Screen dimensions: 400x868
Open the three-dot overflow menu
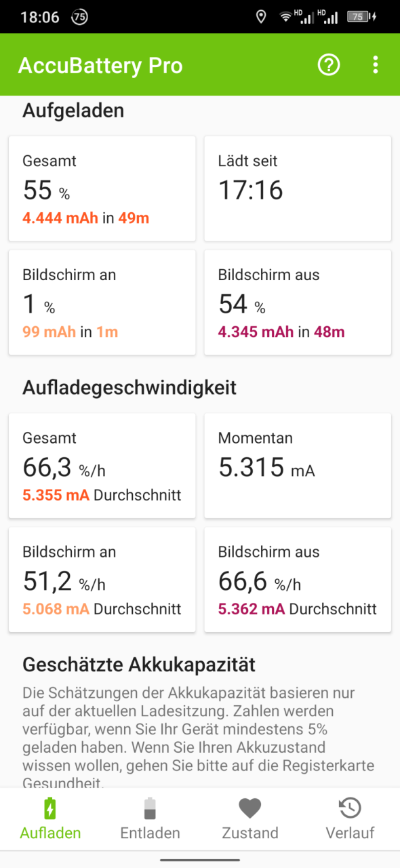(x=375, y=65)
